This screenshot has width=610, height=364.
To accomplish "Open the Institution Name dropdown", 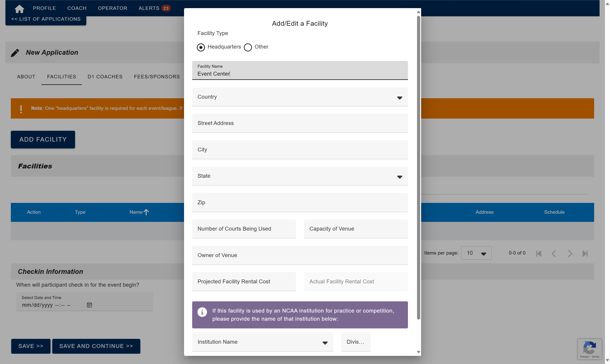I will tap(263, 342).
